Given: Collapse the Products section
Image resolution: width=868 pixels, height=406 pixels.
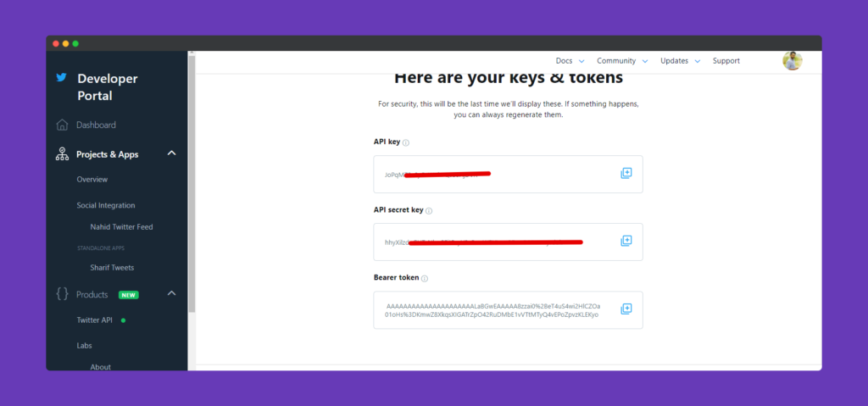Looking at the screenshot, I should coord(171,293).
